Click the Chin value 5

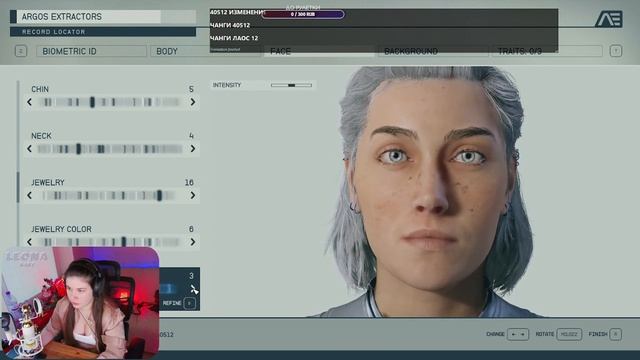pos(191,89)
